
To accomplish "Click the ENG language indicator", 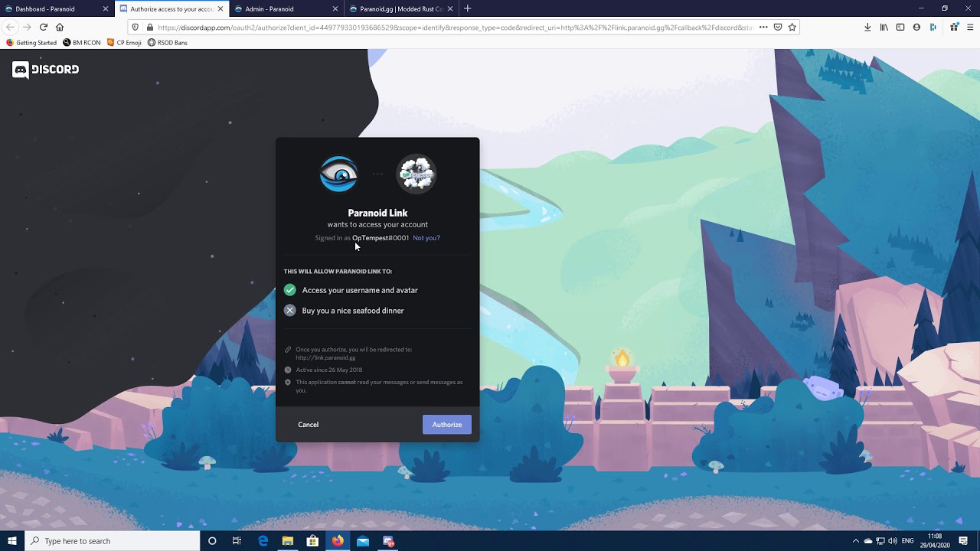I will [x=908, y=541].
